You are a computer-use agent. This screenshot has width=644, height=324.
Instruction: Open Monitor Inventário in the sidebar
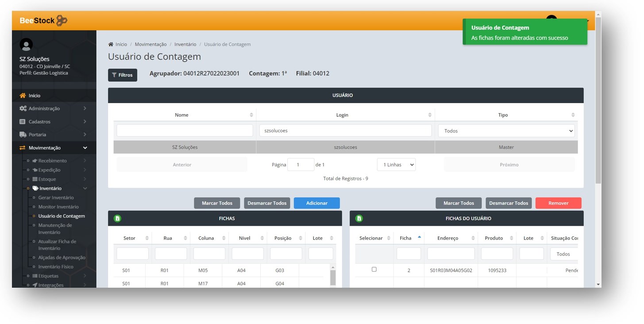58,207
